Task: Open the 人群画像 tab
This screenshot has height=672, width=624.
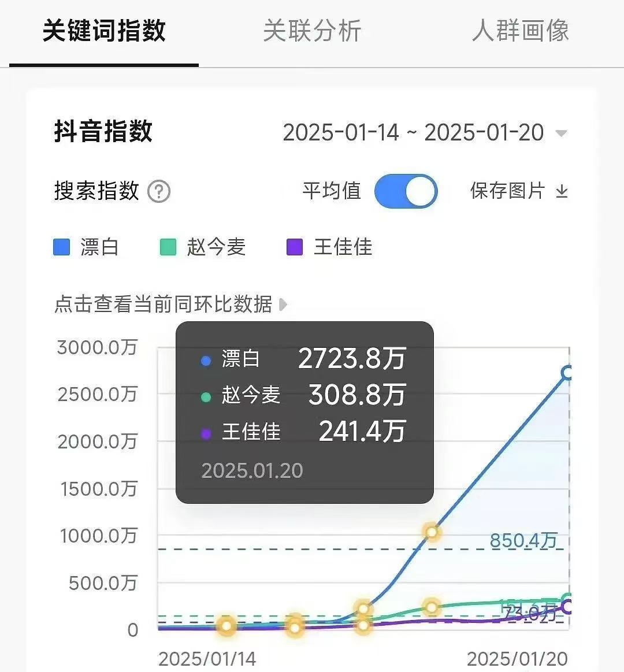Action: pos(520,31)
